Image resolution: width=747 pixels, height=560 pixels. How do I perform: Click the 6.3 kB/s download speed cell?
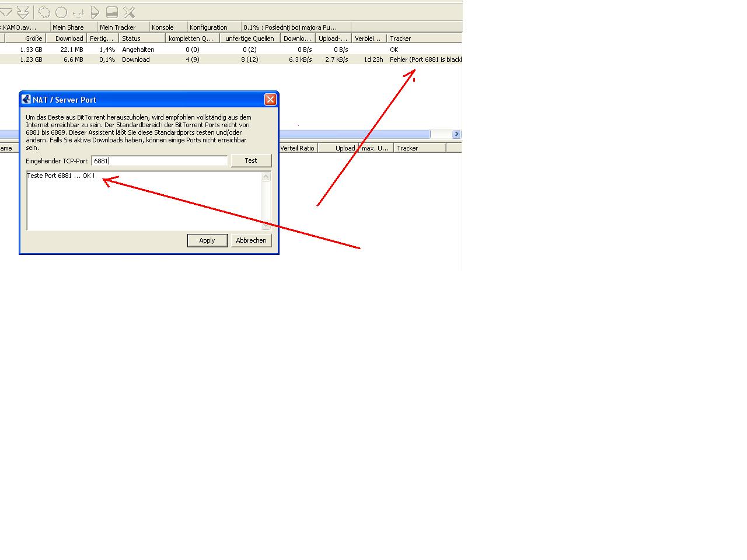tap(301, 60)
